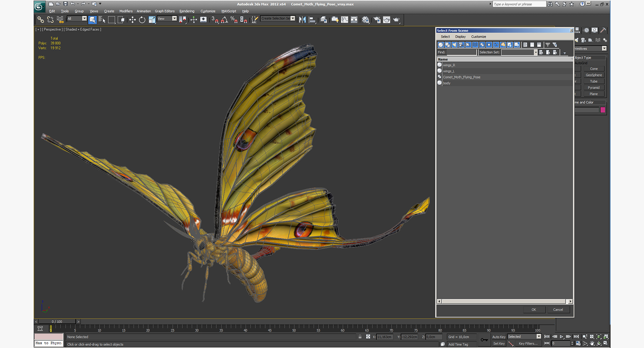This screenshot has width=644, height=348.
Task: Choose the Rectangular Selection Region tool
Action: pyautogui.click(x=112, y=20)
